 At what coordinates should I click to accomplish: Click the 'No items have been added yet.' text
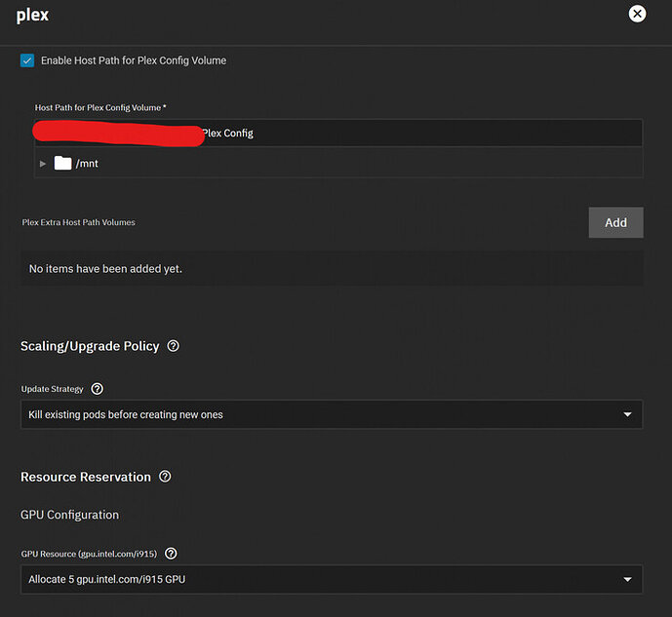click(x=105, y=269)
